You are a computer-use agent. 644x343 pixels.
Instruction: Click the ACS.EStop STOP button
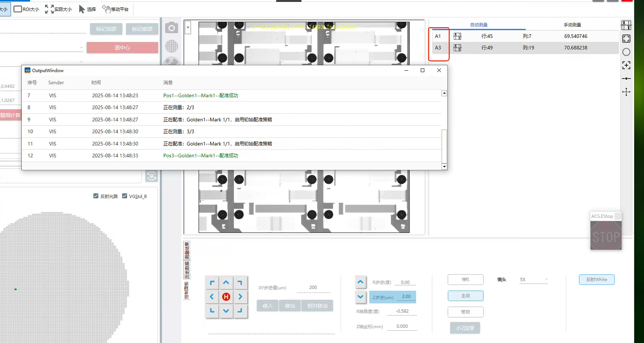(606, 236)
